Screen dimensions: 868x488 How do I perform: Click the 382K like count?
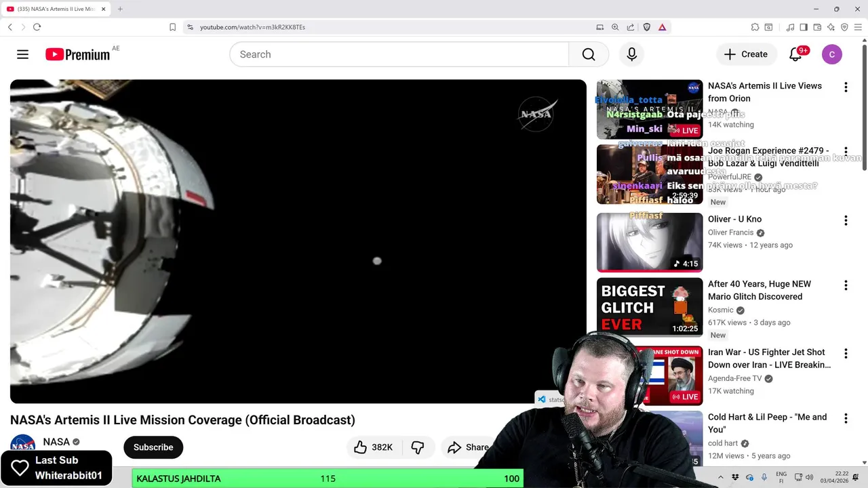(x=382, y=447)
